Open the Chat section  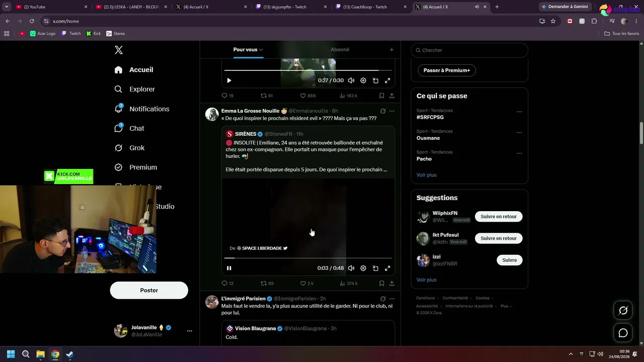129,128
